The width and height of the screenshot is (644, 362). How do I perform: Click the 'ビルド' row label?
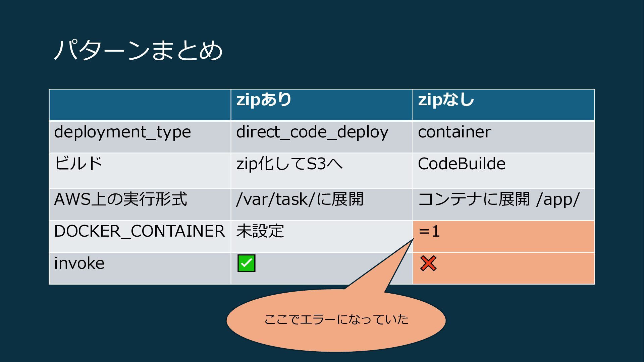coord(78,164)
